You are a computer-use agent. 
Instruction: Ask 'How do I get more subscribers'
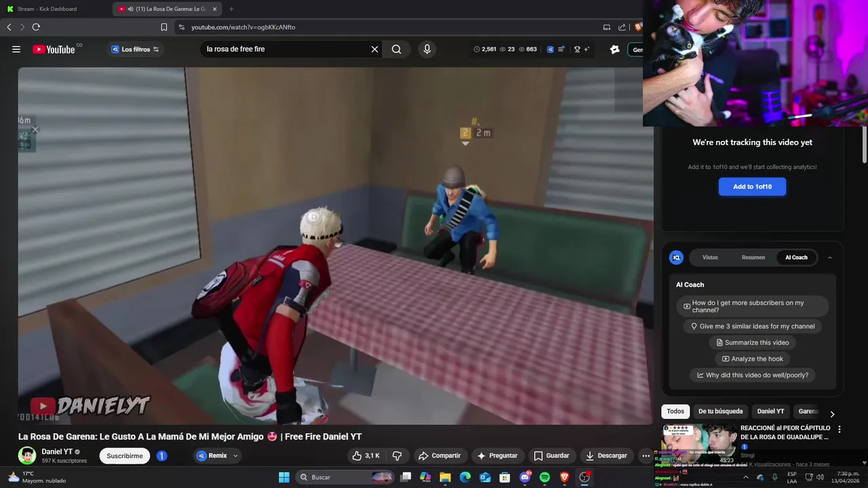pos(752,306)
